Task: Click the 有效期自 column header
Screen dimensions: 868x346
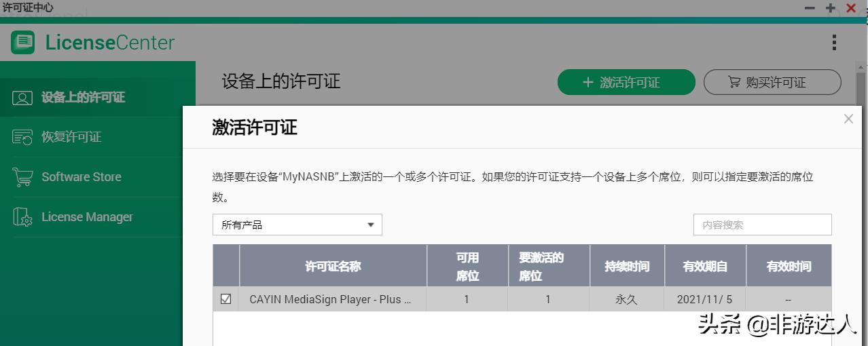Action: tap(705, 266)
